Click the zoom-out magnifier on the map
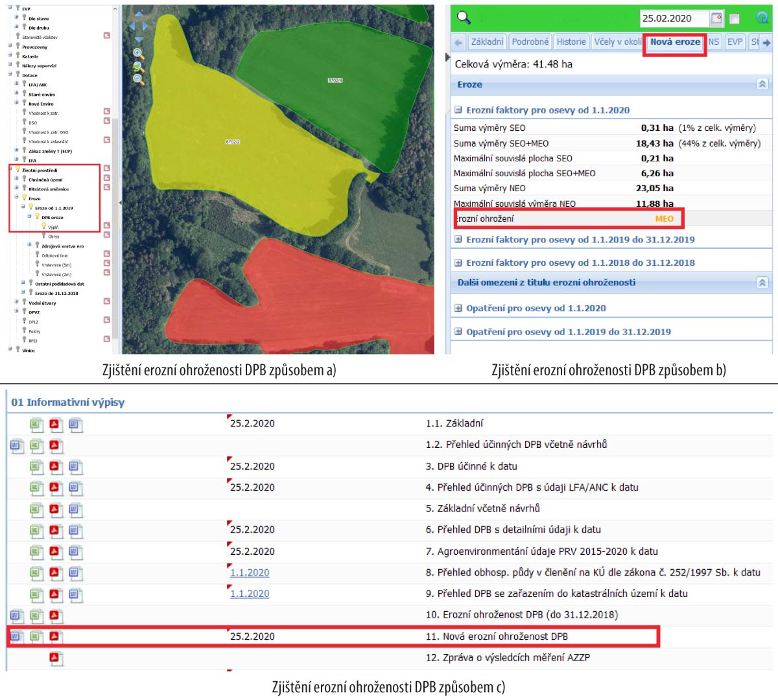The height and width of the screenshot is (700, 778). 138,79
